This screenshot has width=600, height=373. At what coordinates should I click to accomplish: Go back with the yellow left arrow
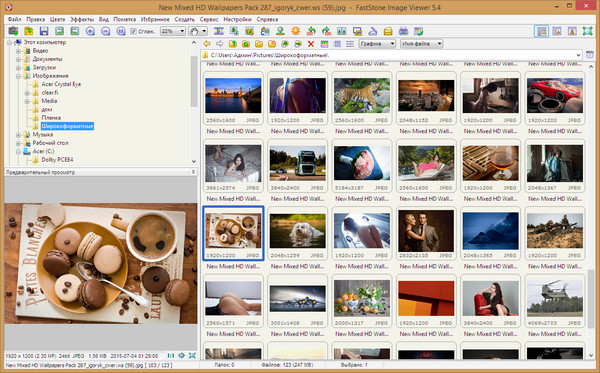click(x=207, y=44)
